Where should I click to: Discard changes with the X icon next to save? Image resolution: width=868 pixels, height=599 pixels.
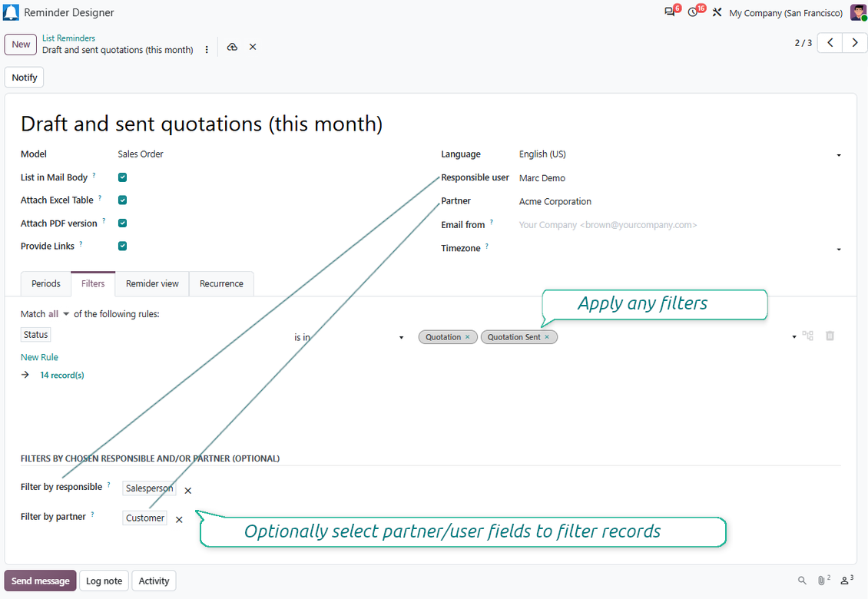[x=253, y=47]
